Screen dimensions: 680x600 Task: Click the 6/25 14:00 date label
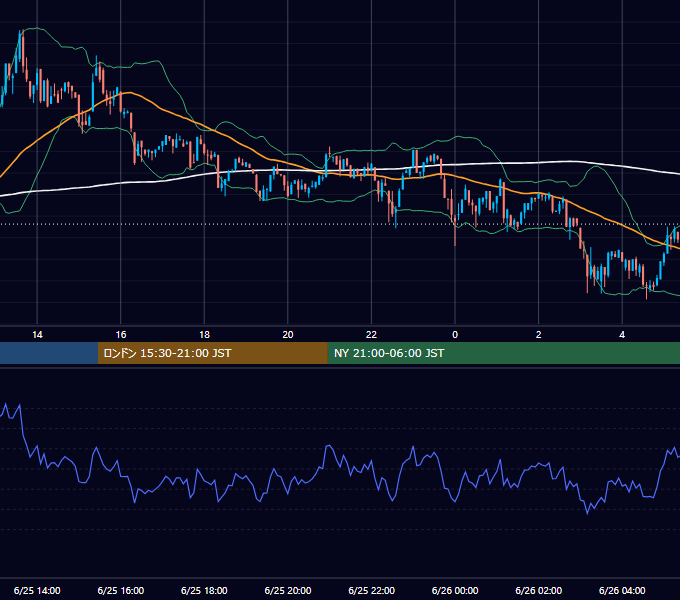coord(37,590)
